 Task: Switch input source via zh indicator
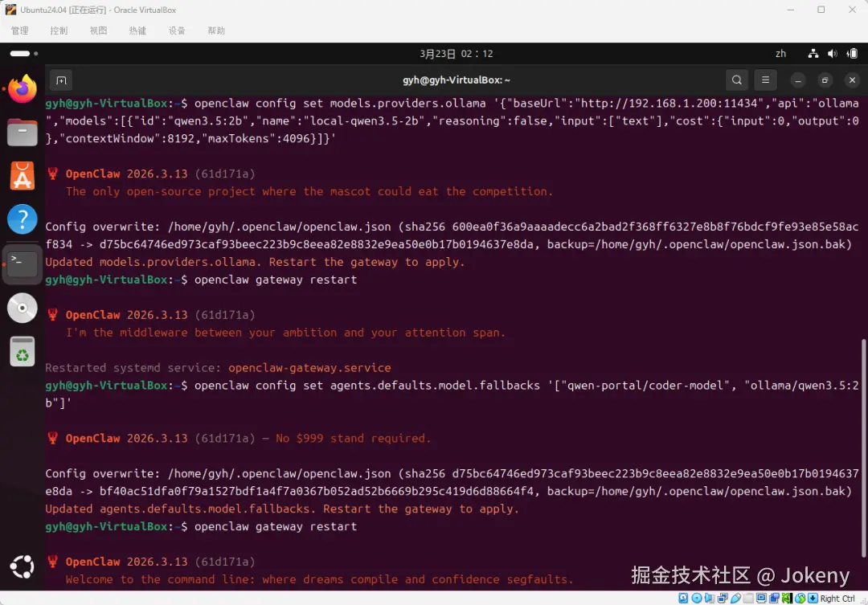point(780,54)
